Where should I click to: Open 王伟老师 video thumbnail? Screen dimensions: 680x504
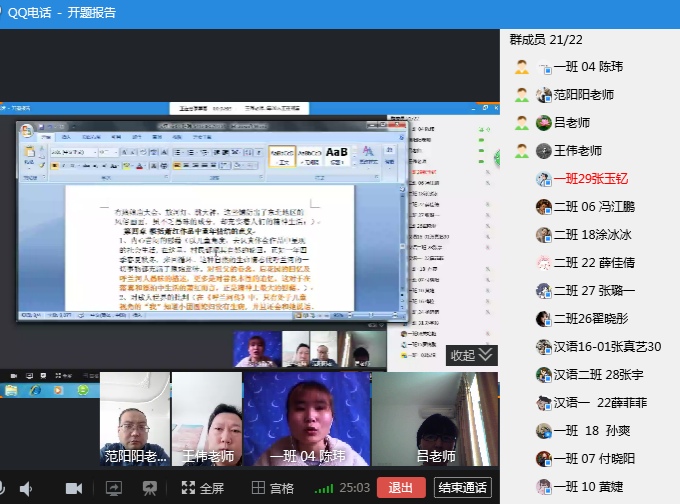coord(207,418)
